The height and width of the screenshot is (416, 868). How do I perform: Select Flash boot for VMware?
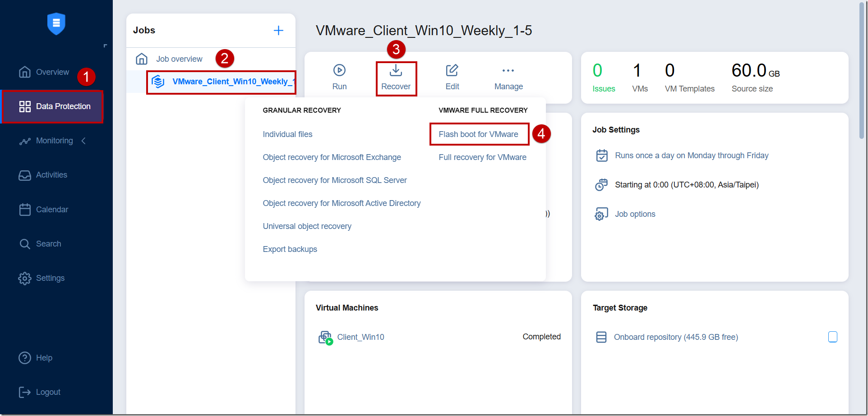(478, 134)
